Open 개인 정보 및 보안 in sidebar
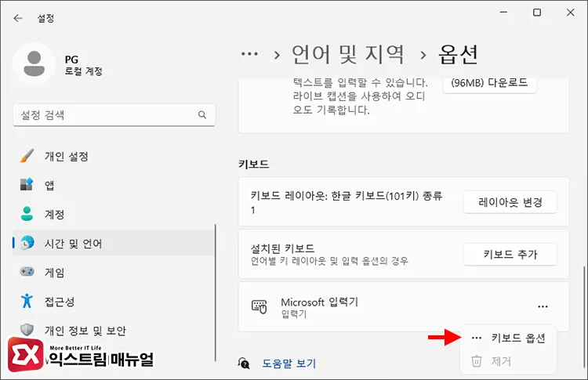The height and width of the screenshot is (380, 588). [114, 330]
